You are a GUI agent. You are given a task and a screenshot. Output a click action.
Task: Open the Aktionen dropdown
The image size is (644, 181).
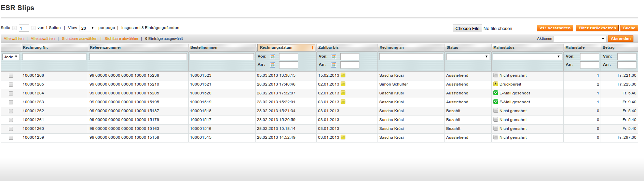point(579,39)
